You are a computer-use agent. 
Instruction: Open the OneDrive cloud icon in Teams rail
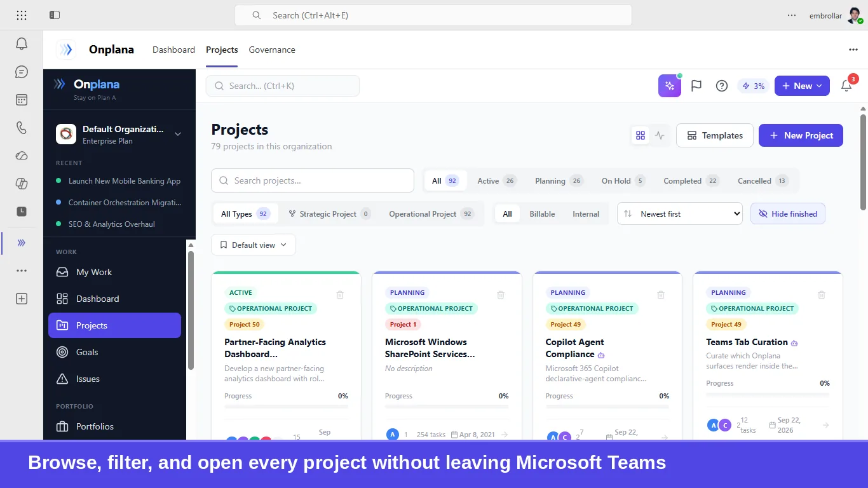click(22, 156)
